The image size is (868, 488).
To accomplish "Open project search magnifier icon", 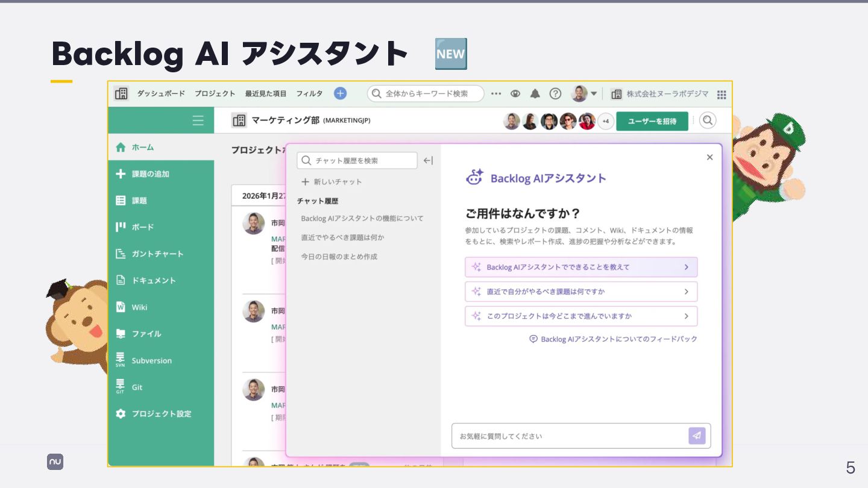I will tap(708, 120).
